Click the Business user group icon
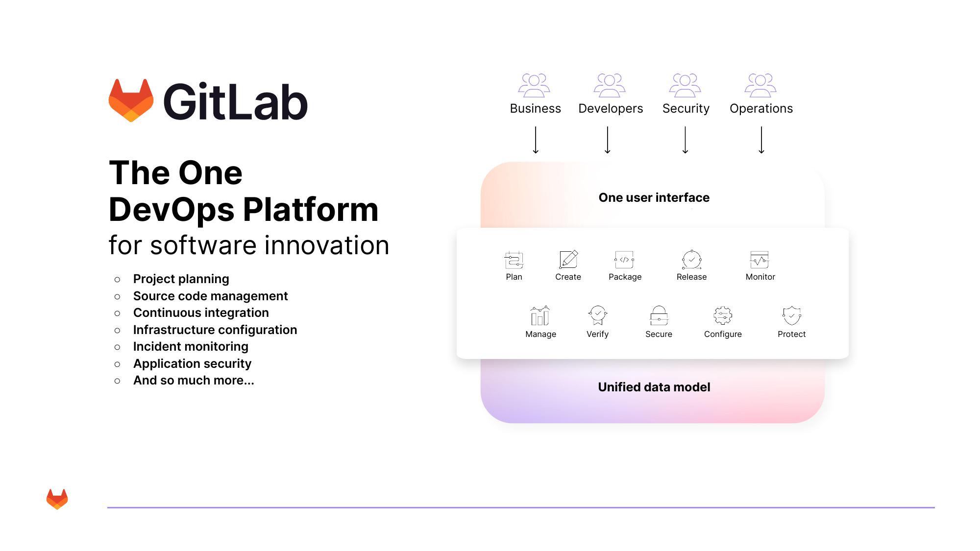Screen dimensions: 980x551 click(x=535, y=85)
